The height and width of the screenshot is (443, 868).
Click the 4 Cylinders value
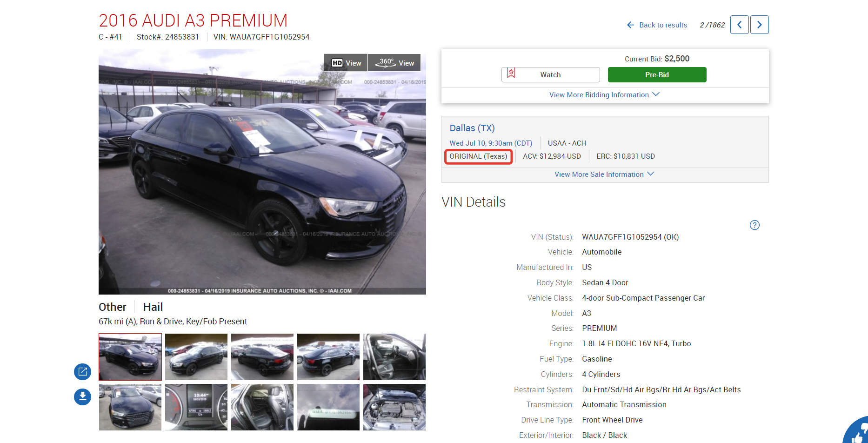[x=601, y=374]
